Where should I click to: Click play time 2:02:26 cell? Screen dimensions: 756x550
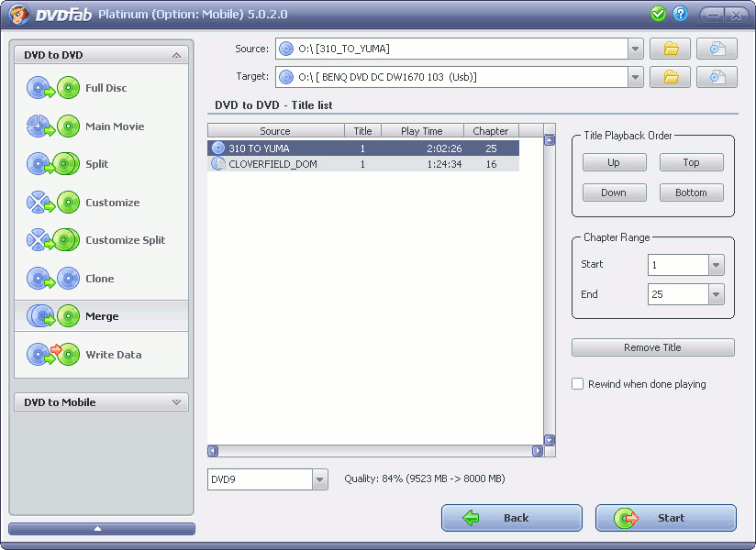tap(444, 148)
